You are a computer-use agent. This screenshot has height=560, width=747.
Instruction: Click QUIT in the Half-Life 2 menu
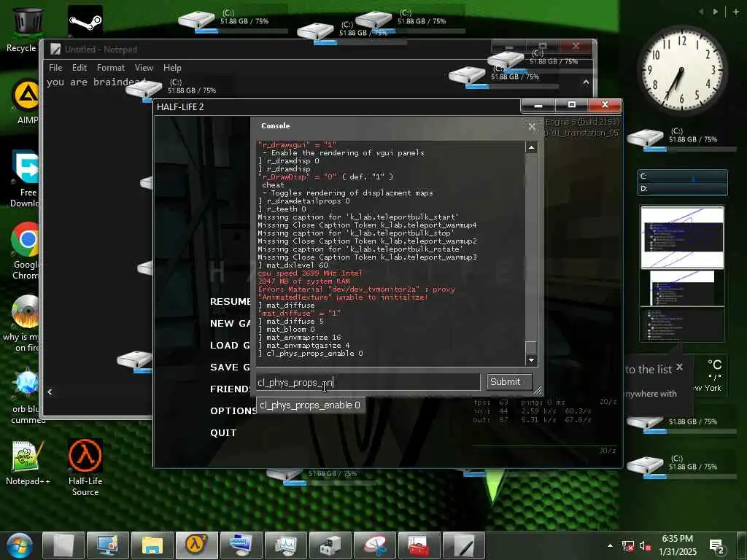(223, 433)
